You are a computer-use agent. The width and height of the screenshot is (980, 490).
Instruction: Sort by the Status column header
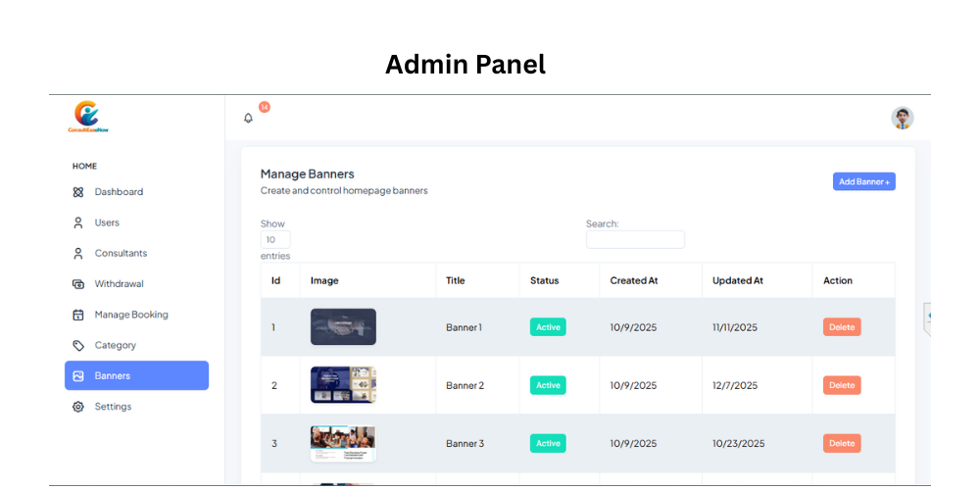point(560,280)
